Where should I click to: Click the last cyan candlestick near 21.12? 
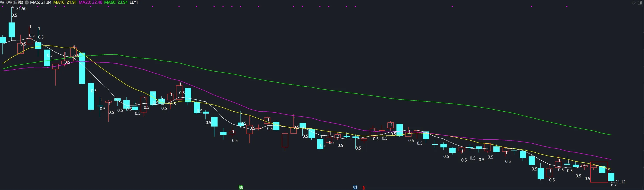[611, 177]
